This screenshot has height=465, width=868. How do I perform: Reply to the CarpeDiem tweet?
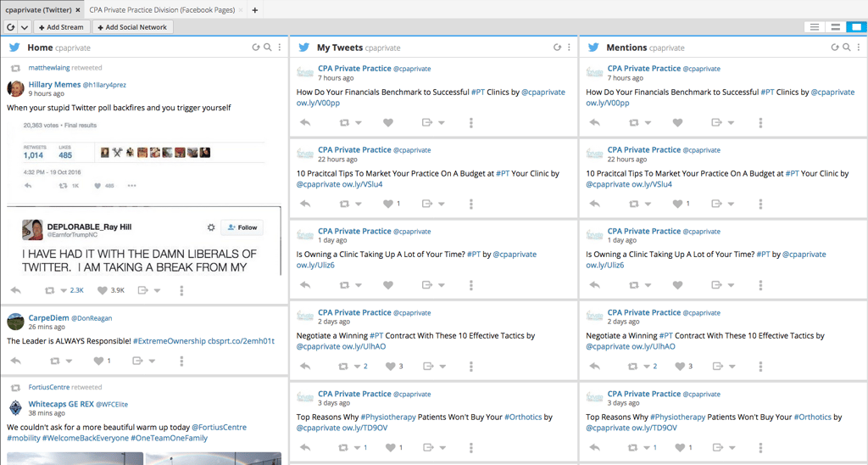pos(16,361)
